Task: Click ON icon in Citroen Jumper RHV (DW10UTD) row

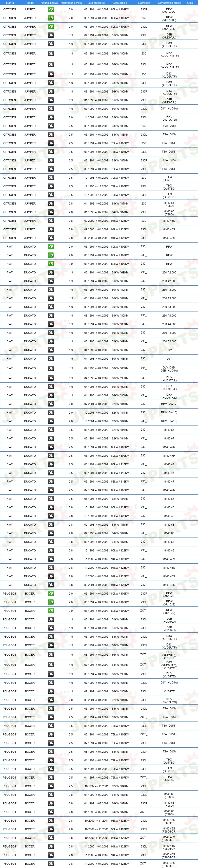Action: coord(51,117)
